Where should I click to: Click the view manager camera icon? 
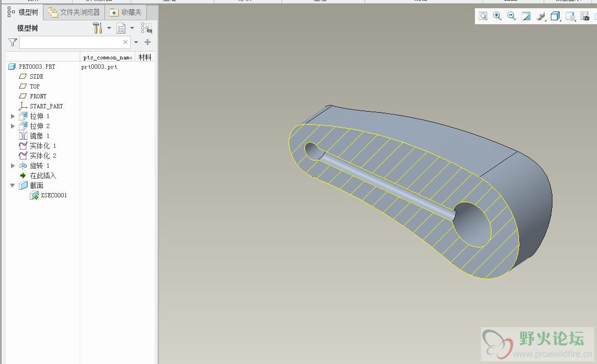584,16
